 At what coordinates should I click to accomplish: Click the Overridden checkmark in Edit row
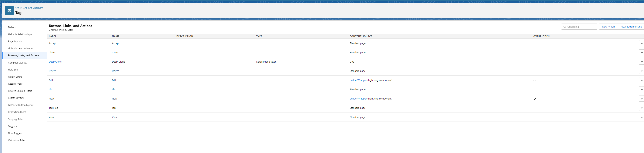tap(535, 80)
